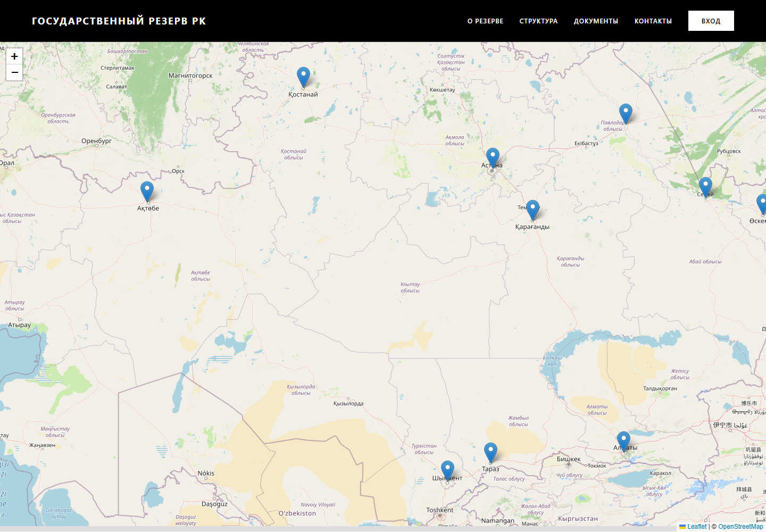Click the marker in Павлодар облысы
The width and height of the screenshot is (766, 532).
point(626,114)
